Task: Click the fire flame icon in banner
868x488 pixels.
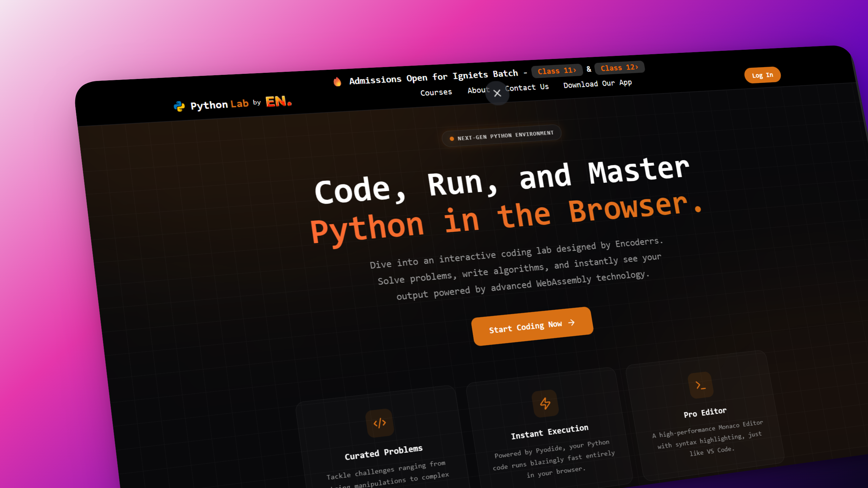Action: click(337, 82)
